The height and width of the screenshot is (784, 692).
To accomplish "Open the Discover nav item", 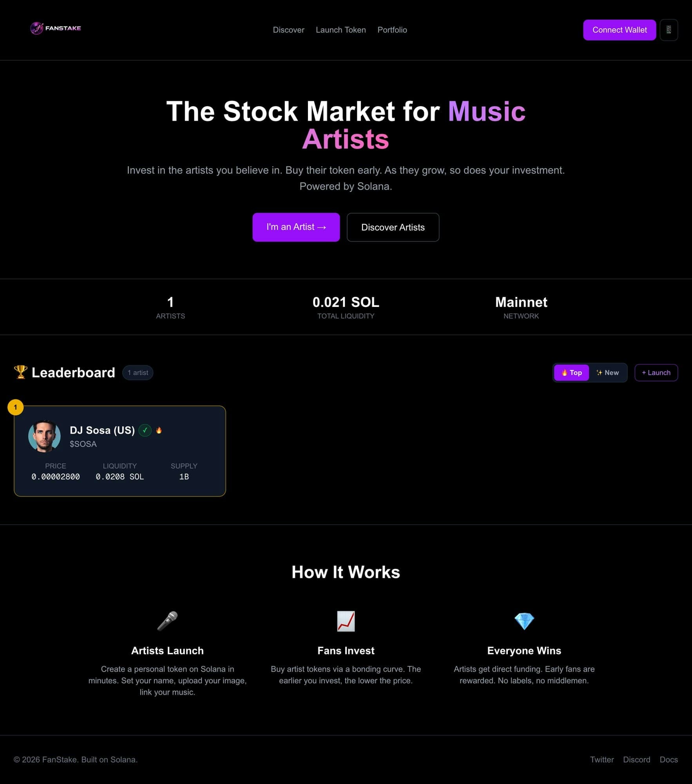I will pyautogui.click(x=288, y=30).
